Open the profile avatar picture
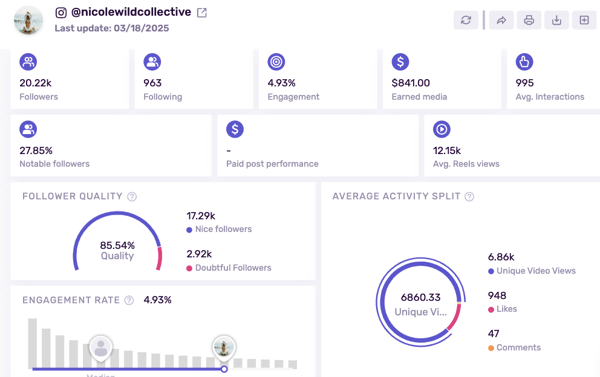This screenshot has width=600, height=377. [x=28, y=20]
